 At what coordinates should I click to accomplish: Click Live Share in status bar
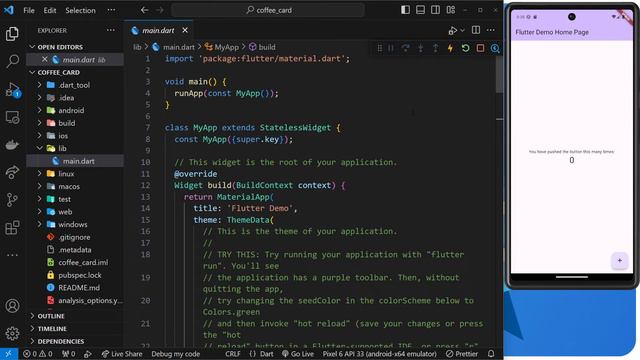click(122, 354)
